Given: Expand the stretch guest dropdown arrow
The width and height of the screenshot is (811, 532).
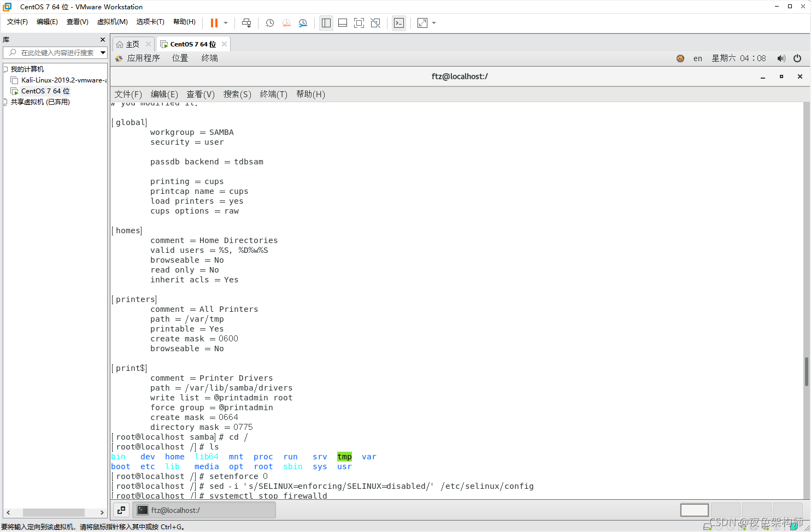Looking at the screenshot, I should (x=434, y=23).
